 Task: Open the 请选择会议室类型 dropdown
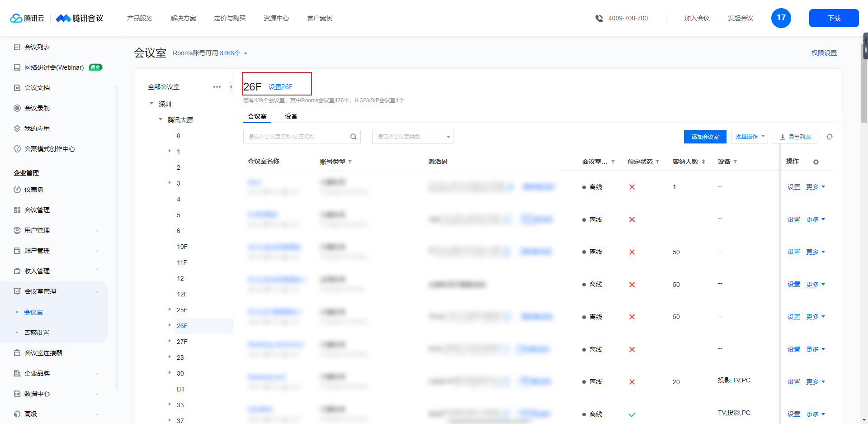[413, 137]
